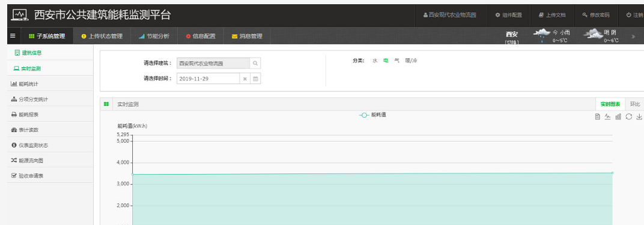Expand more weather with double chevron
The image size is (644, 225).
point(633,36)
